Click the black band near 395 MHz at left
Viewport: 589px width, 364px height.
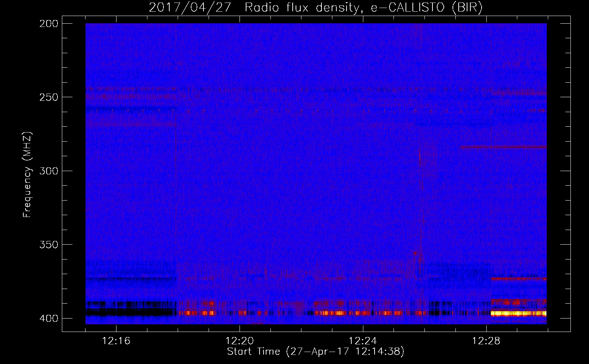point(131,312)
